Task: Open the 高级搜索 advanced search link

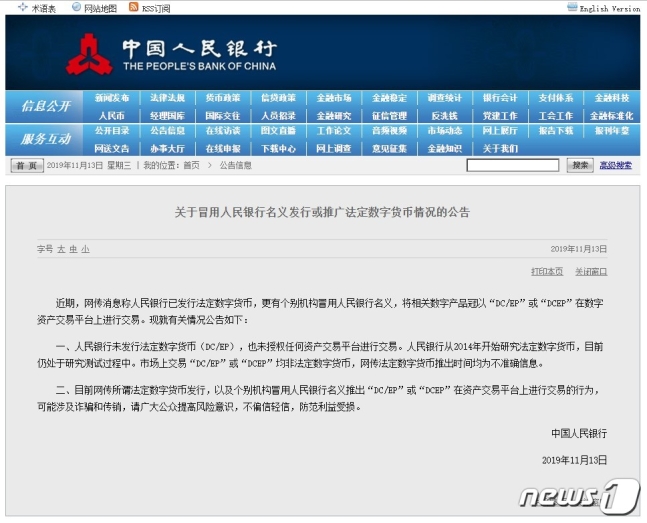Action: 615,166
